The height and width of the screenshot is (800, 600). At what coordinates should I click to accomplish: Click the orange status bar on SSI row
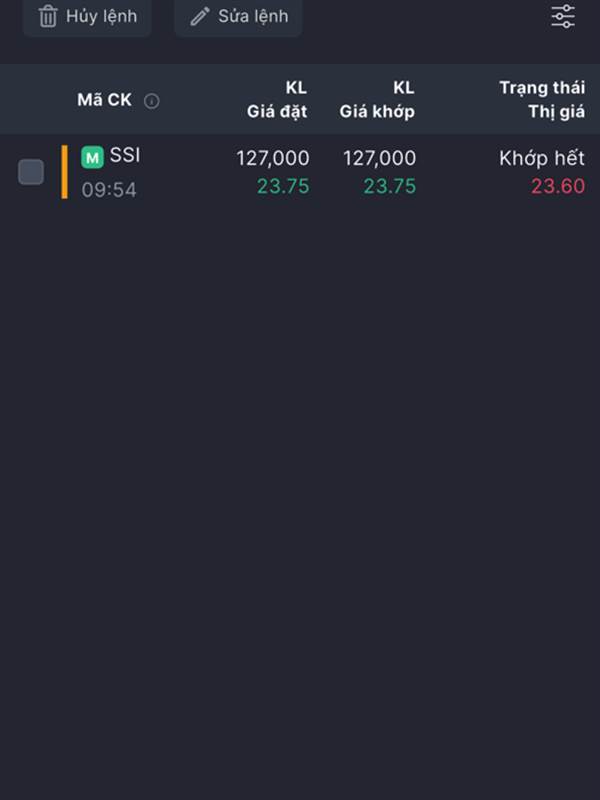64,171
